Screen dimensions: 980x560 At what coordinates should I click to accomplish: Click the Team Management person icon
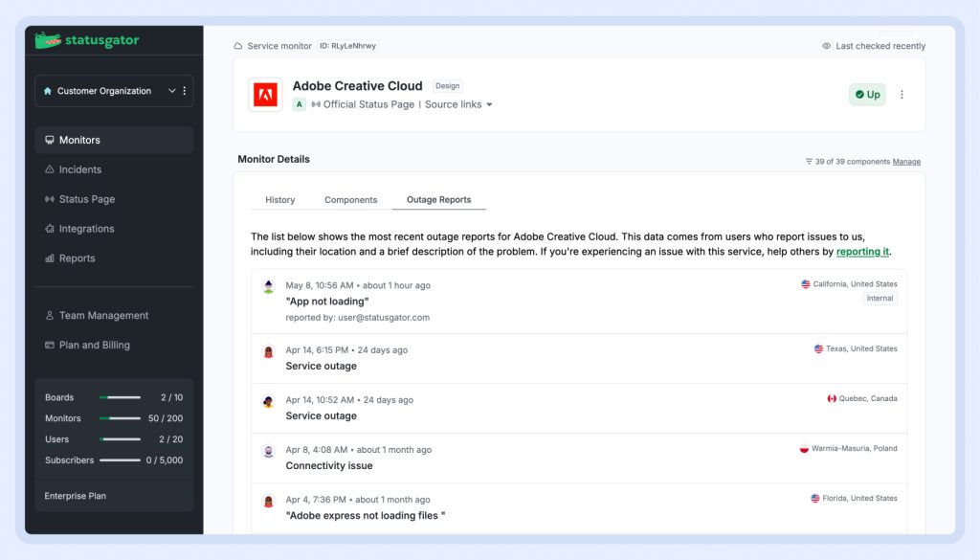(50, 316)
